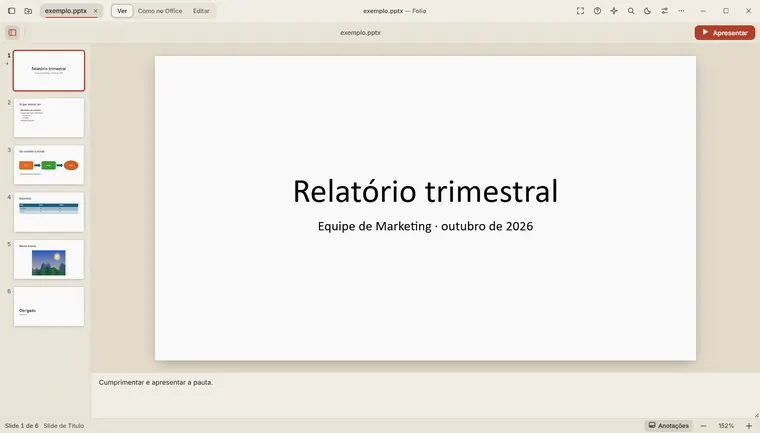This screenshot has height=433, width=760.
Task: Click the Slide 1 de 6 status text
Action: 21,425
